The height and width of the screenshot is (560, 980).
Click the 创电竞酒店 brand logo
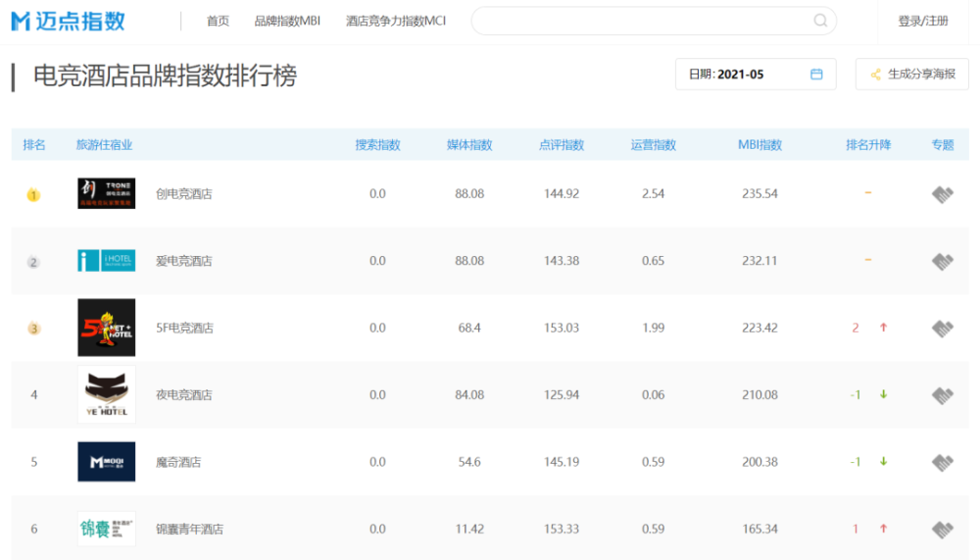106,193
